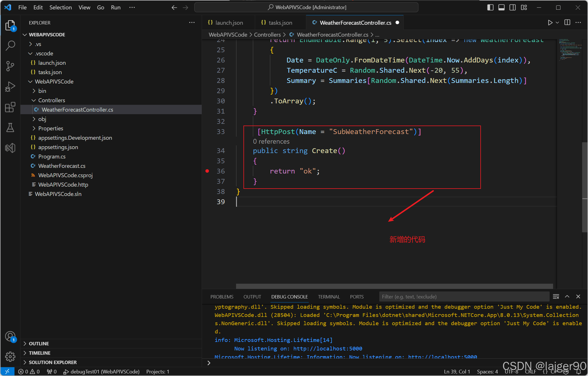The image size is (588, 376).
Task: Click the Split Editor Right icon
Action: (x=567, y=23)
